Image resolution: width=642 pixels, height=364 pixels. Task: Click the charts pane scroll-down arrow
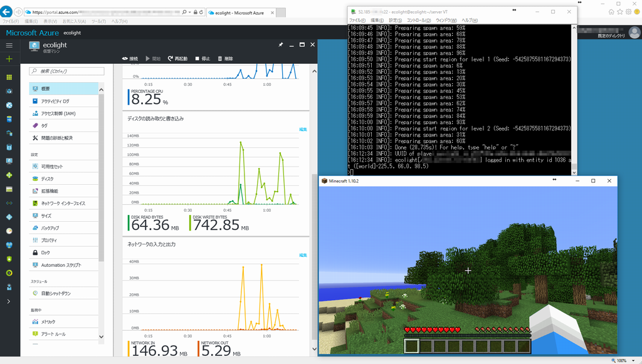point(315,349)
